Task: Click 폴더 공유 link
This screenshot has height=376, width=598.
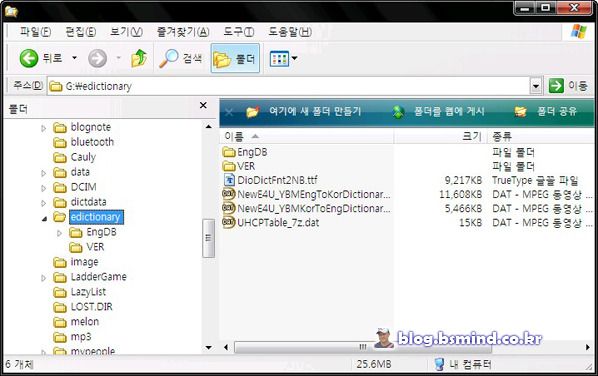Action: tap(557, 111)
